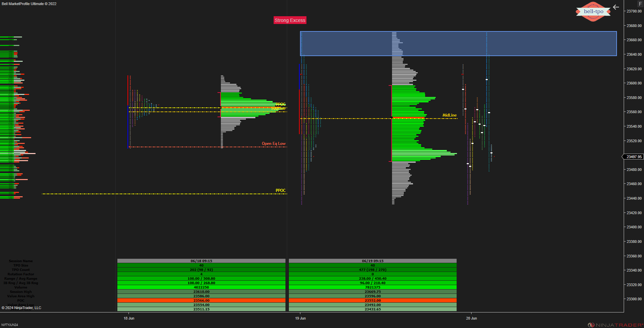Click the PPOC label near 23460 level

pyautogui.click(x=280, y=191)
